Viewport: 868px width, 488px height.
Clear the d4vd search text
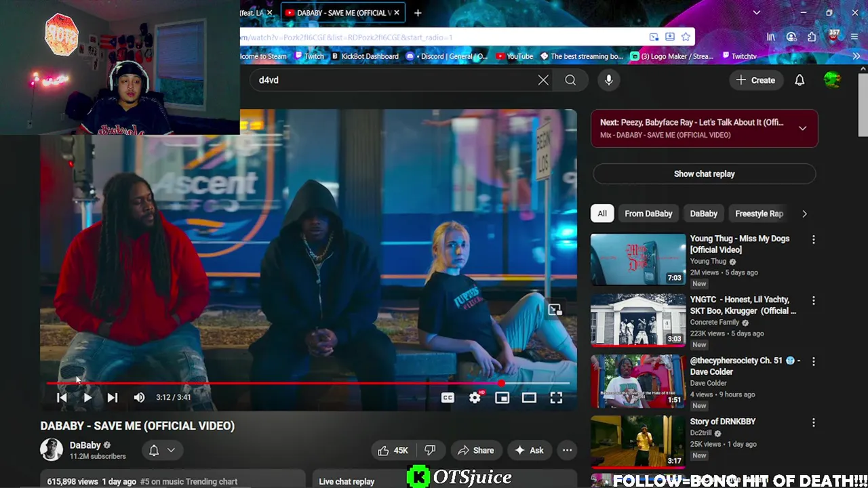point(543,80)
